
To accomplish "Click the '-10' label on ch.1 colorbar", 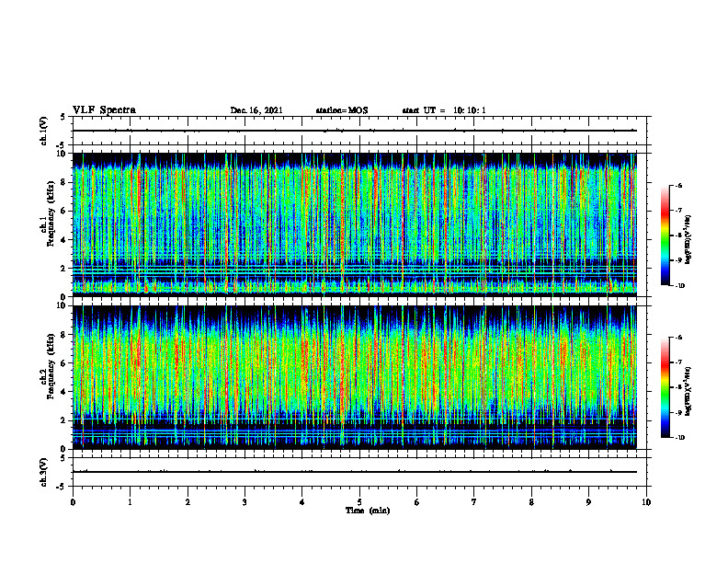I will pos(679,286).
